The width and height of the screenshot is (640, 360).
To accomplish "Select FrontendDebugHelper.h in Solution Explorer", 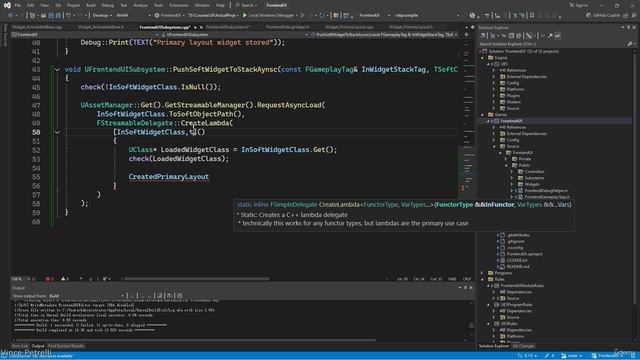I will [546, 191].
